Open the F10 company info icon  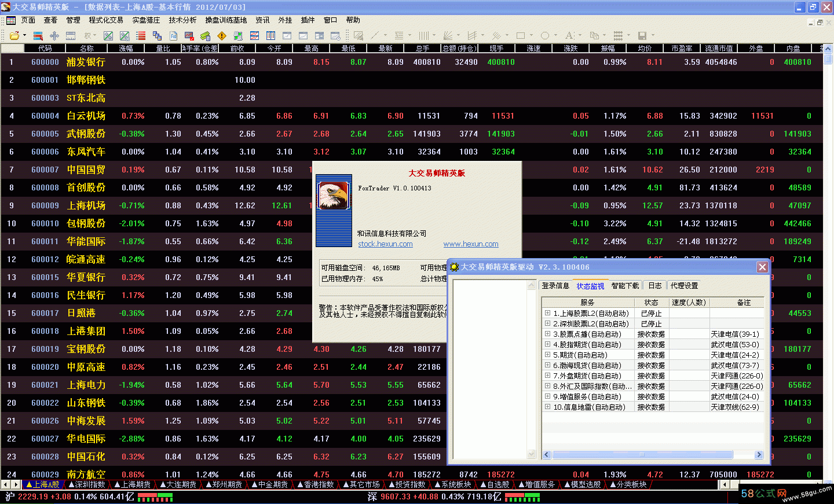[x=173, y=35]
